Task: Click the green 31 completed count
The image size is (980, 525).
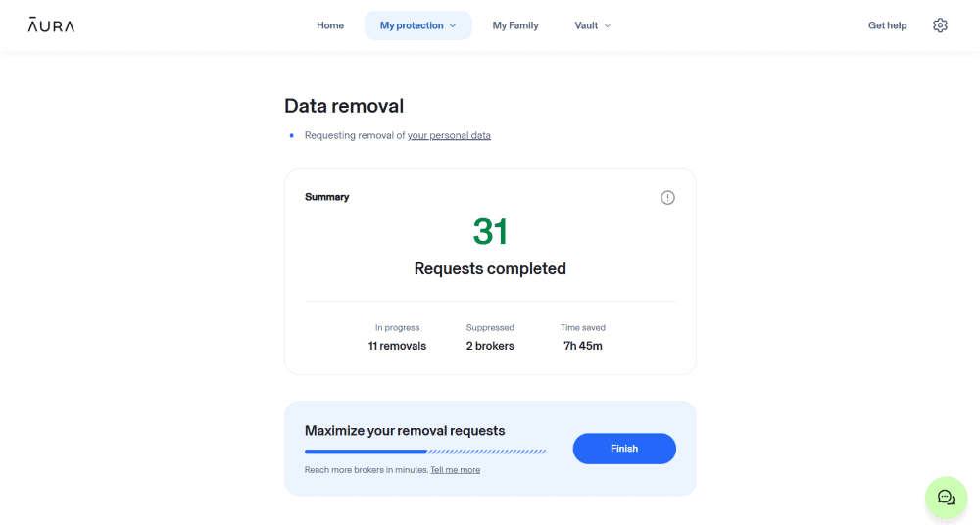Action: click(x=490, y=232)
